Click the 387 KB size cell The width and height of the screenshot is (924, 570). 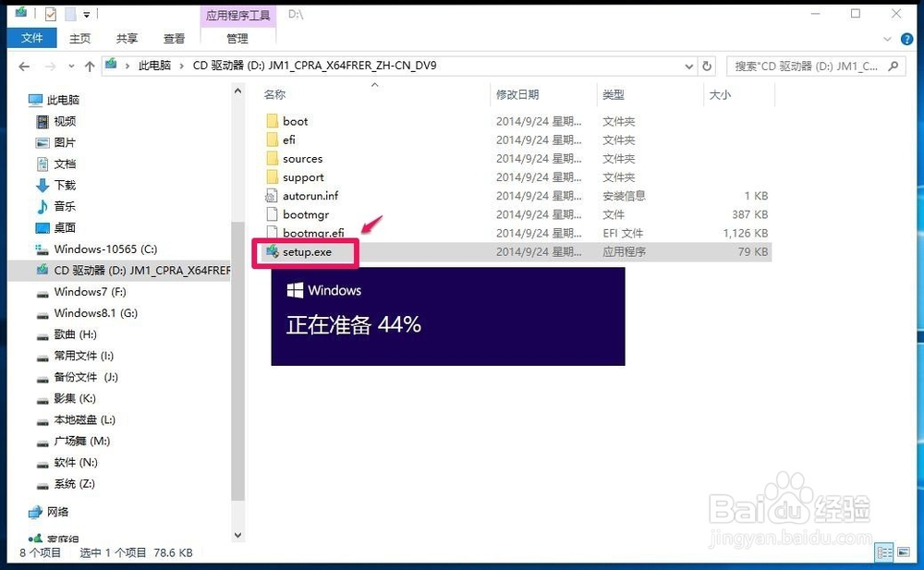tap(749, 214)
